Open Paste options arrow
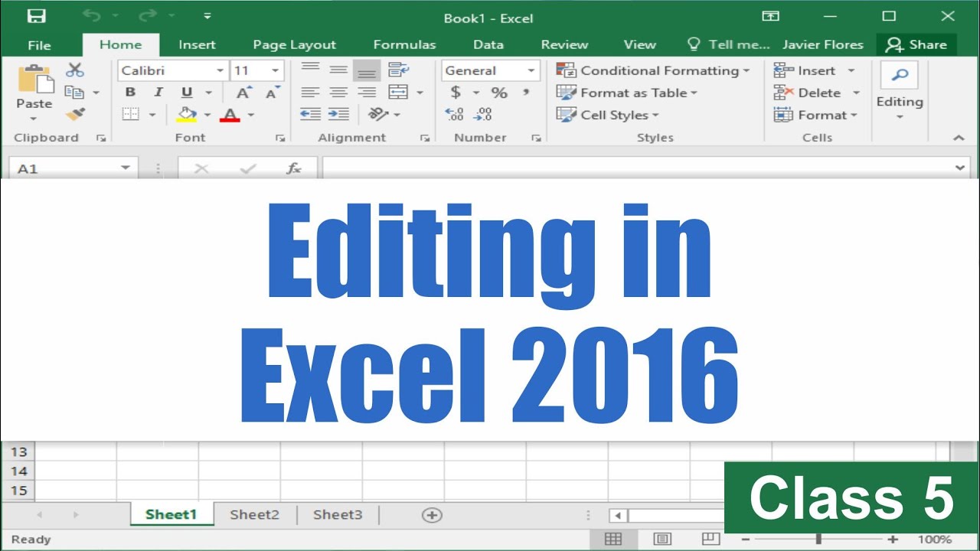The width and height of the screenshot is (980, 551). click(x=34, y=119)
